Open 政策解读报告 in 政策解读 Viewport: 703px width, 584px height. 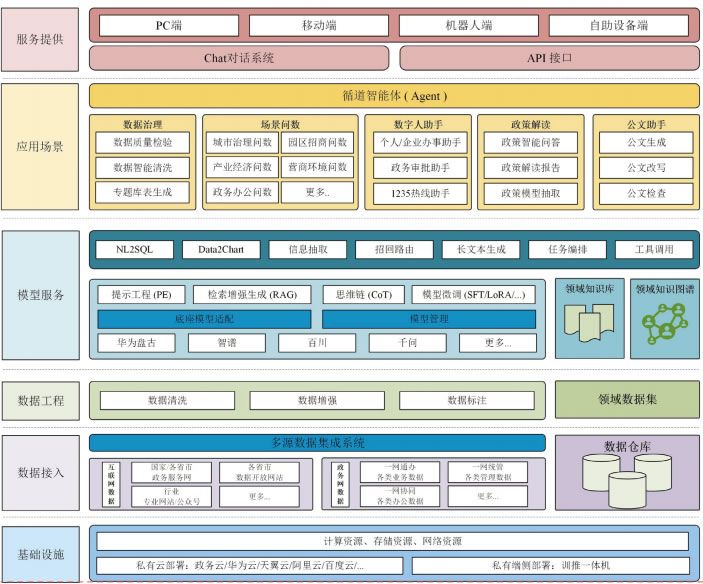pos(530,167)
